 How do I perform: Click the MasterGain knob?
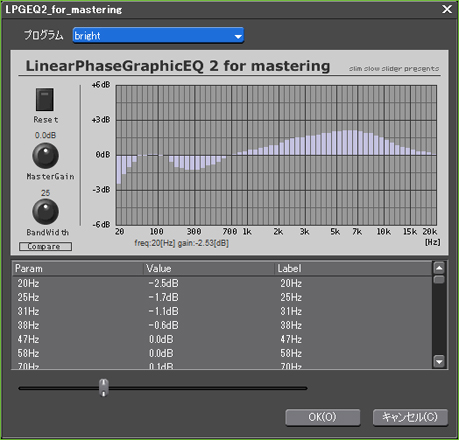[45, 156]
